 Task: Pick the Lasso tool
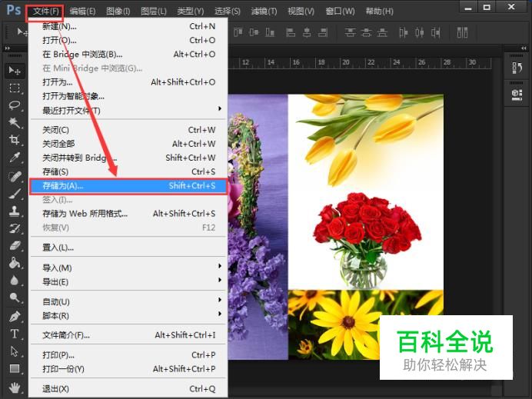coord(15,105)
